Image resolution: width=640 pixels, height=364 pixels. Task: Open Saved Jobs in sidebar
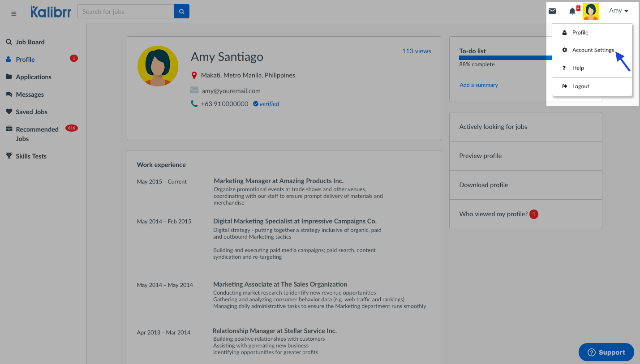pyautogui.click(x=31, y=112)
